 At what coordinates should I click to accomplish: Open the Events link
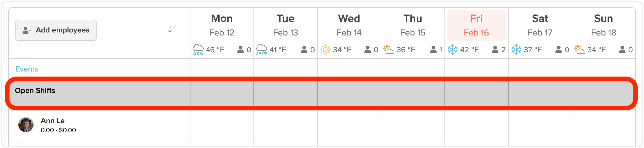tap(26, 69)
